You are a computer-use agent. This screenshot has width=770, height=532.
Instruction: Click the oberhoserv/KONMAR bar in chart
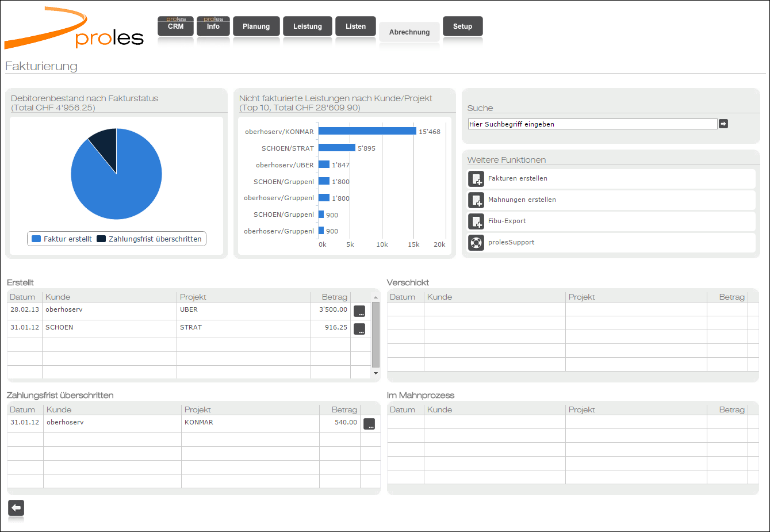click(x=367, y=131)
